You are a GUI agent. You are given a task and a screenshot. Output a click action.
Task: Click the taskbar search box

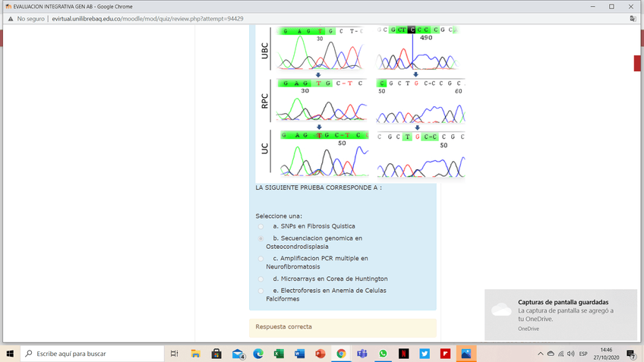[x=92, y=354]
